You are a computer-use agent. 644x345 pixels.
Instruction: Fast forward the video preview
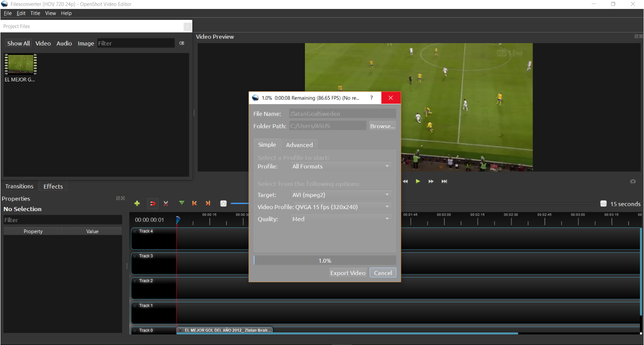431,181
